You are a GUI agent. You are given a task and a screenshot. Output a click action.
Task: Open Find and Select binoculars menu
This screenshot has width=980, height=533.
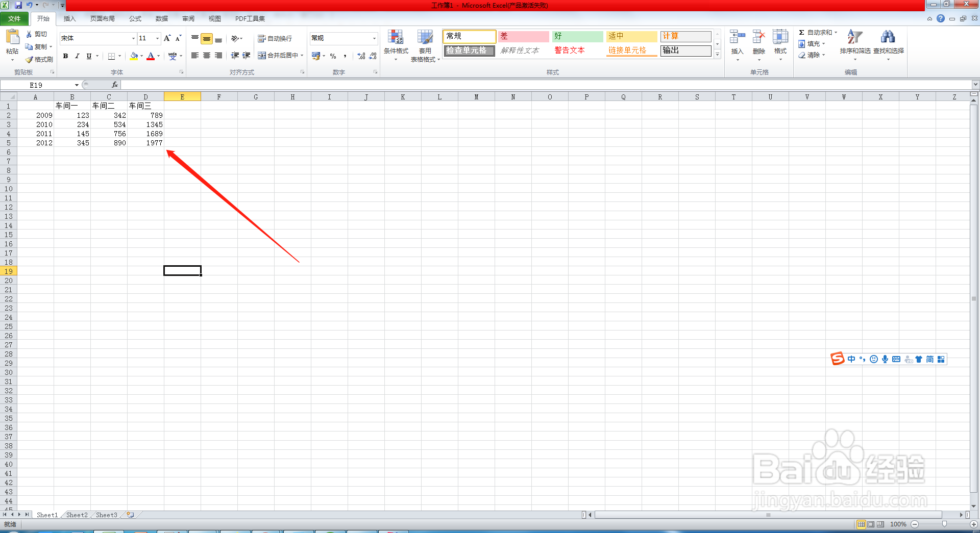pos(889,45)
